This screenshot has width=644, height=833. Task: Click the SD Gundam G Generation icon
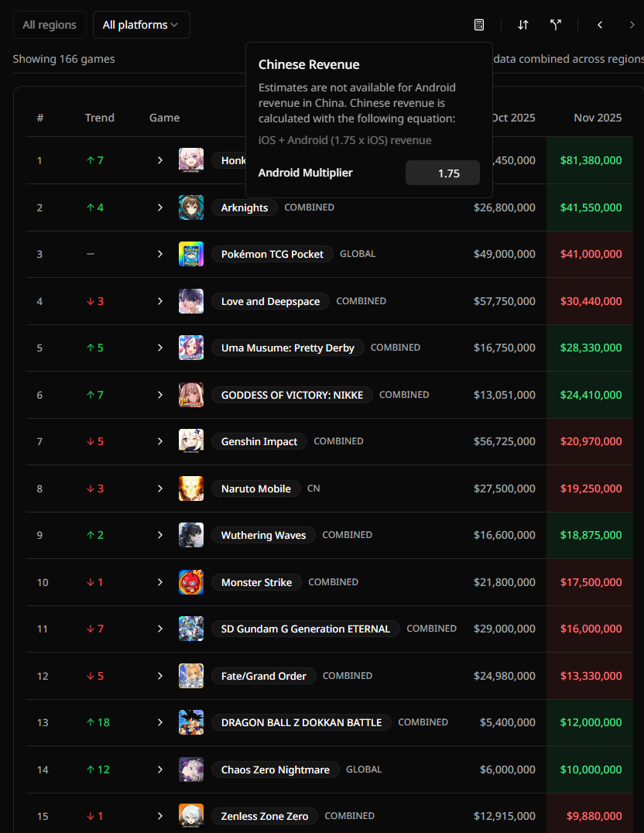click(x=191, y=629)
